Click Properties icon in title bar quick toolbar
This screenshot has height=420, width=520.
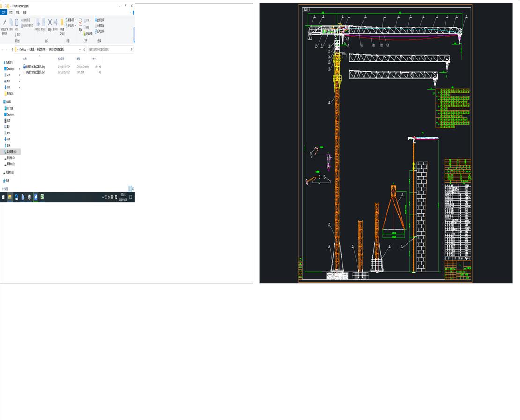click(x=5, y=6)
